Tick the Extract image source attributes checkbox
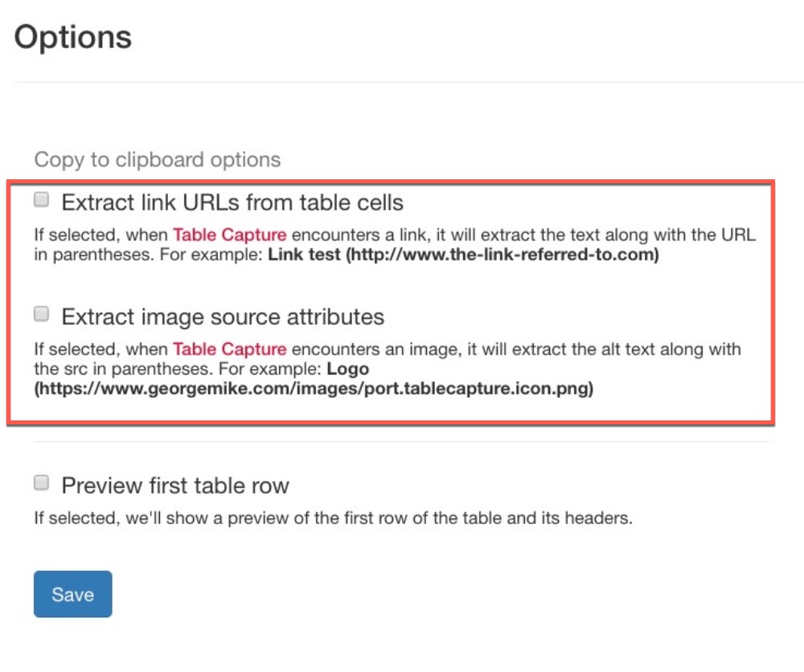The image size is (804, 672). pos(41,314)
